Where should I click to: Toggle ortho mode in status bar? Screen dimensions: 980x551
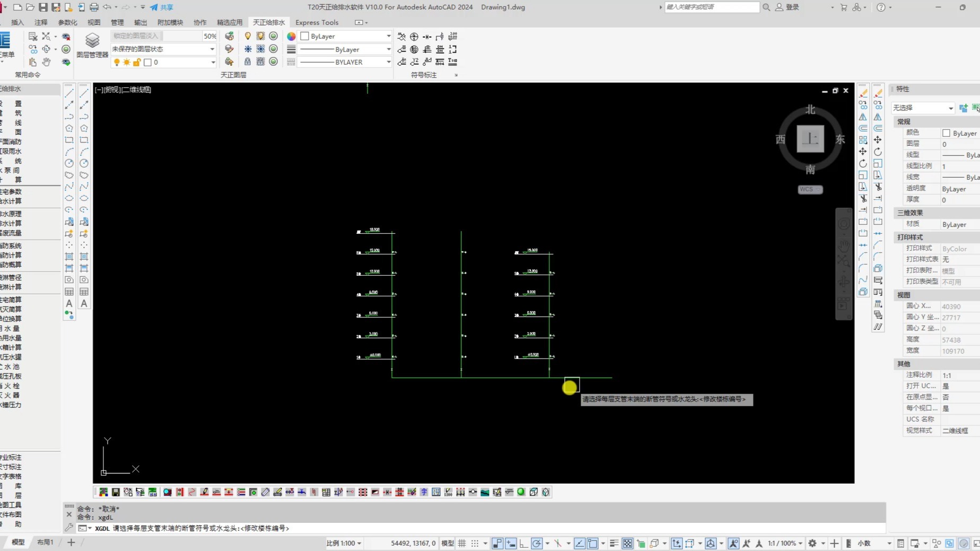point(523,543)
